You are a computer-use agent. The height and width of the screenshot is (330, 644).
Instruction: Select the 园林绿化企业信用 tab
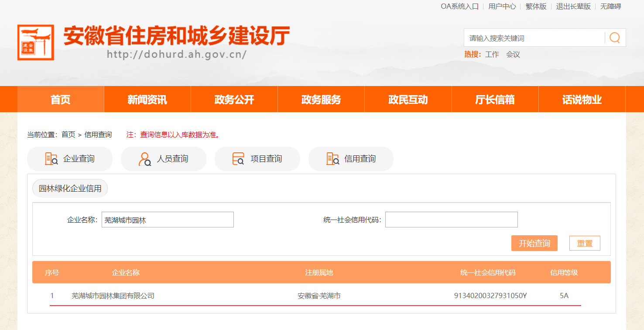[x=70, y=189]
